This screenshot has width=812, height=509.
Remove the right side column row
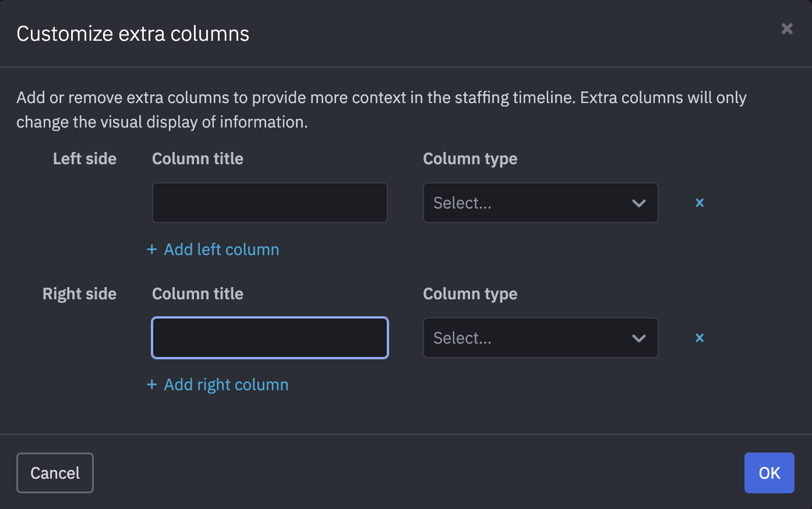pos(700,338)
